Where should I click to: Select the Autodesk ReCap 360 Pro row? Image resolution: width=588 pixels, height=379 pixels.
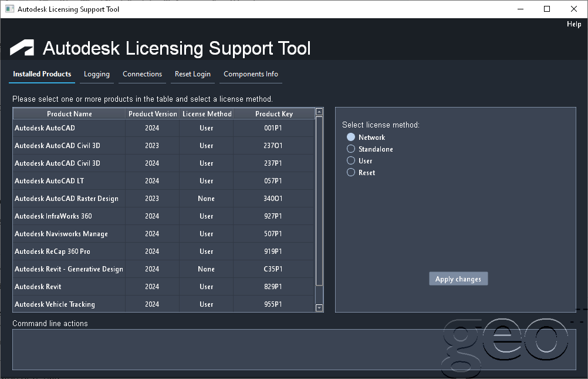pyautogui.click(x=164, y=251)
